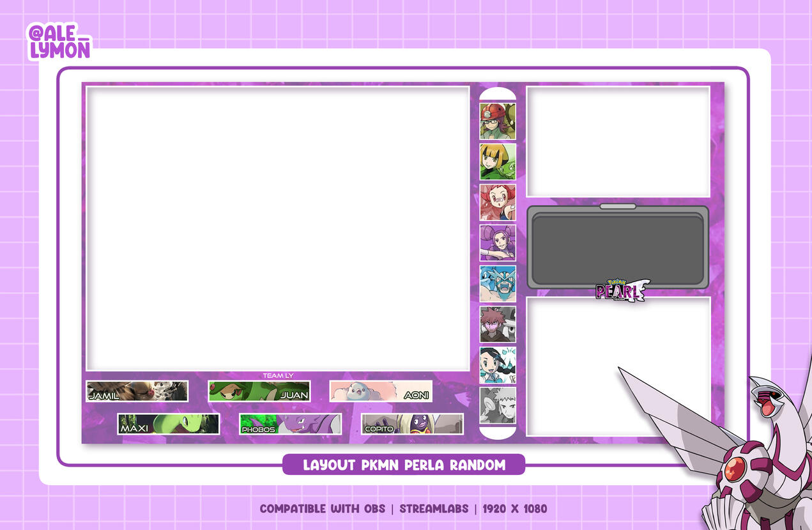
Task: Select the PHOBOS team banner
Action: [x=290, y=424]
